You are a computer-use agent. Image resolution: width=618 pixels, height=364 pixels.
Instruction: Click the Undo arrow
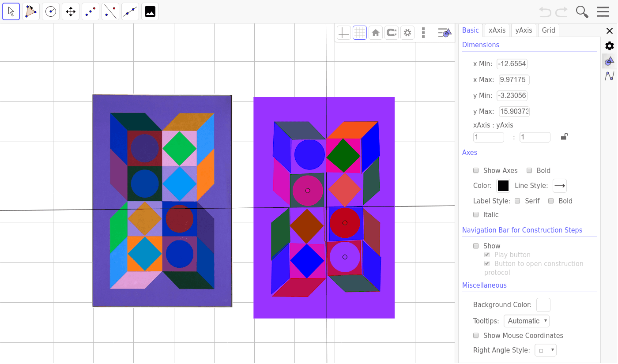(x=545, y=12)
